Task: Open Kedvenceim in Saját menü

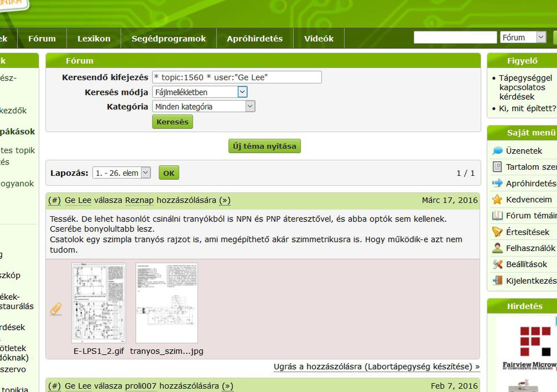Action: (x=529, y=200)
